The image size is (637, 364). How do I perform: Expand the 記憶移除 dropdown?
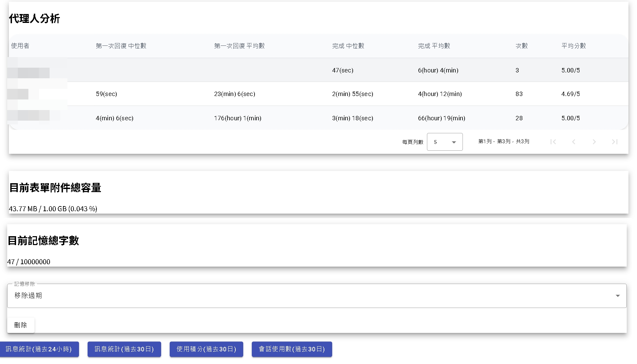(x=316, y=296)
